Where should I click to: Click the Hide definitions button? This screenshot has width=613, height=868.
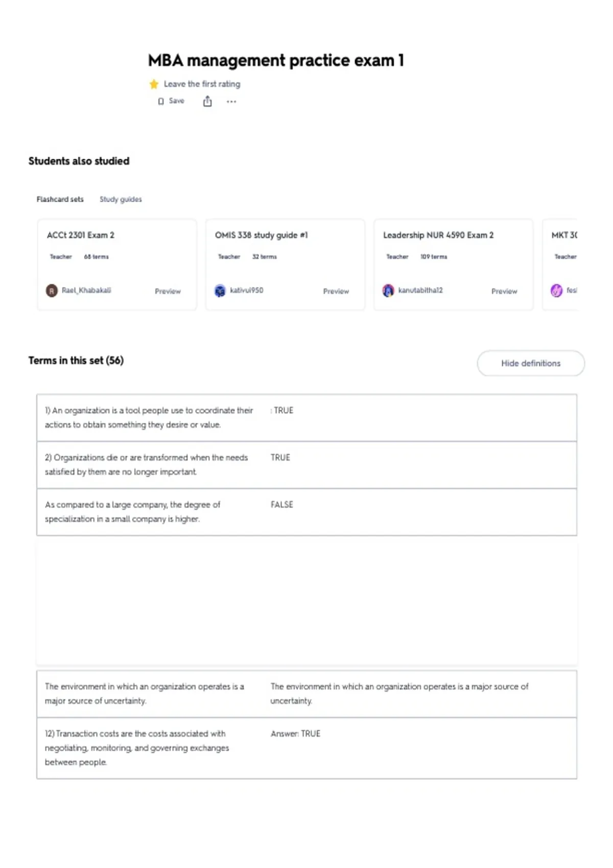(531, 363)
